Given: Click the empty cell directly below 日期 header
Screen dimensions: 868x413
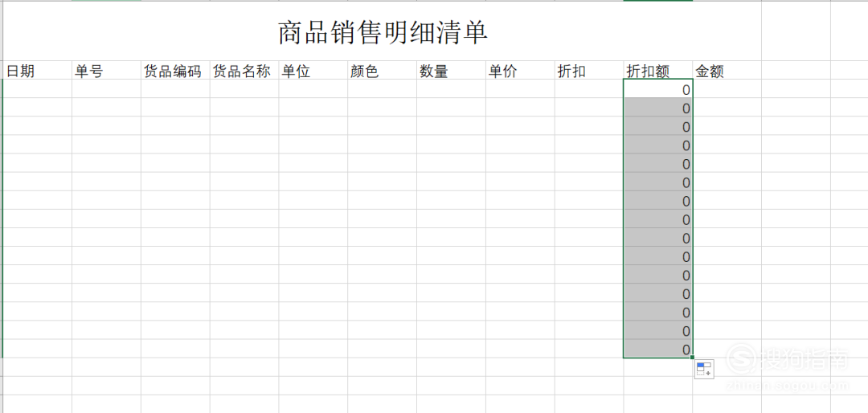Looking at the screenshot, I should 38,88.
